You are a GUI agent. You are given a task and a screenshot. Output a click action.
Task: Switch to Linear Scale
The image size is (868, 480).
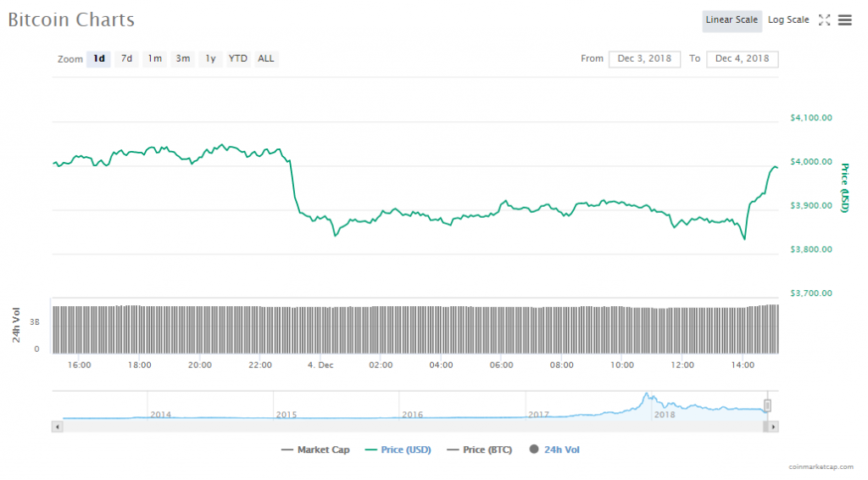(732, 20)
